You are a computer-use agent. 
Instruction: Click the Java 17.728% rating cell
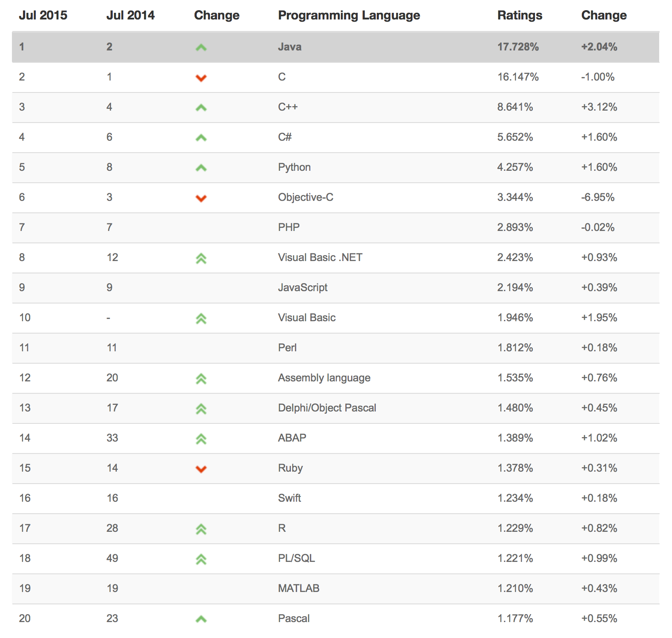click(x=518, y=47)
